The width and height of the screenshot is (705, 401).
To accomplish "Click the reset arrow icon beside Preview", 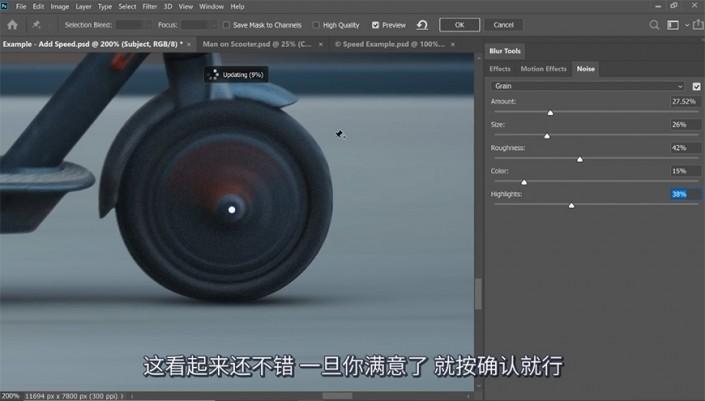I will [422, 25].
